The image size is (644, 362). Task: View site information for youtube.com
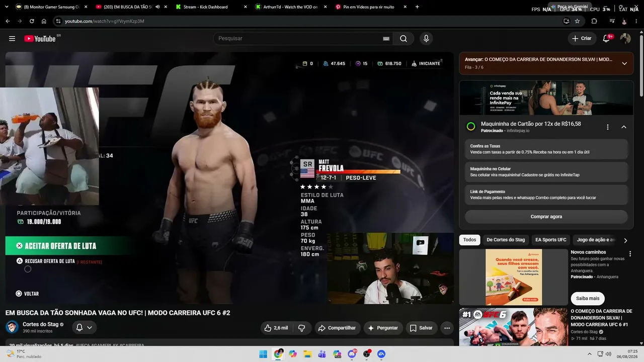58,21
